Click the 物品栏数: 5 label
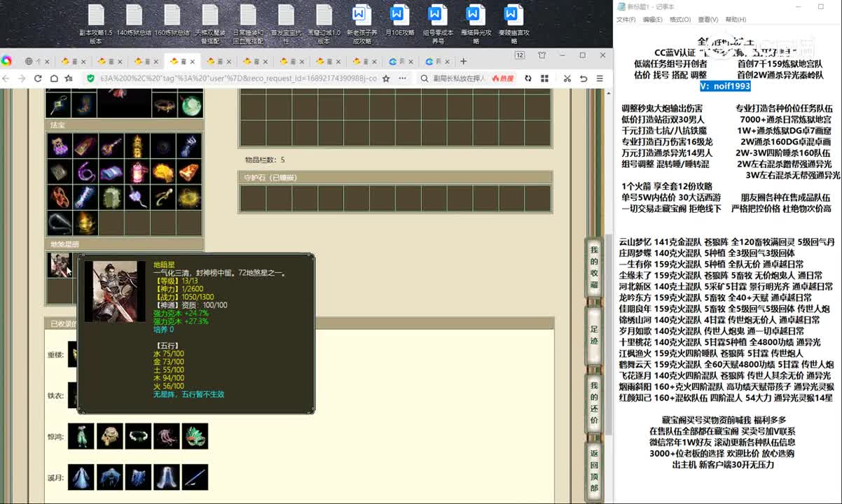This screenshot has width=842, height=504. (265, 160)
